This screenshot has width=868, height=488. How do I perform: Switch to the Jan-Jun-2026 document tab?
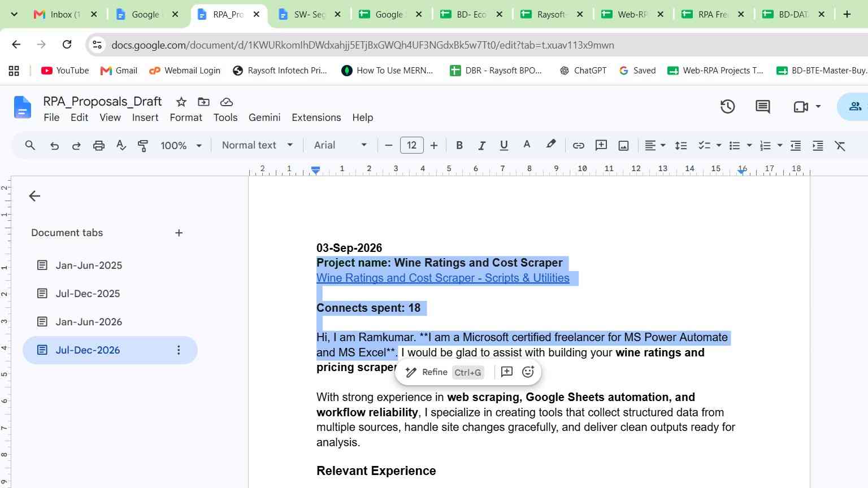(89, 322)
